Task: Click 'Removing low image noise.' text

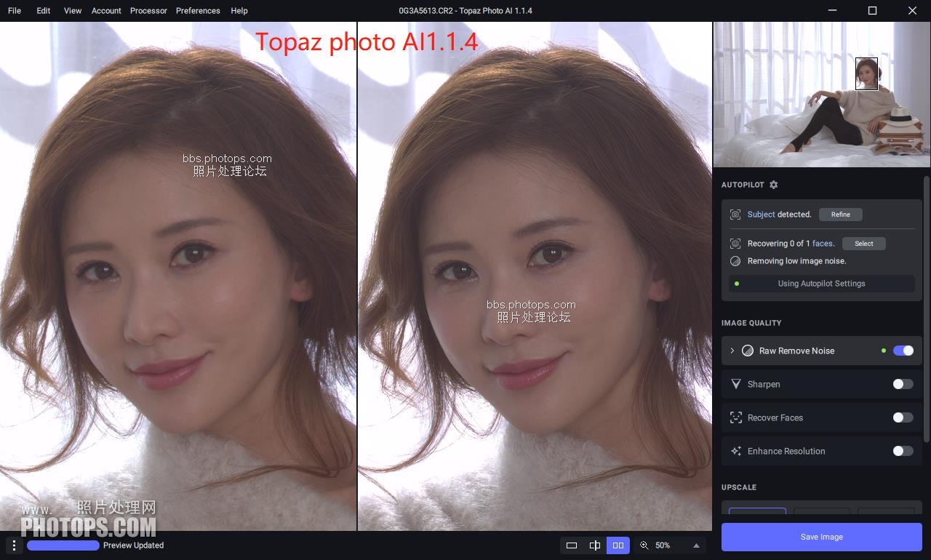Action: (x=797, y=261)
